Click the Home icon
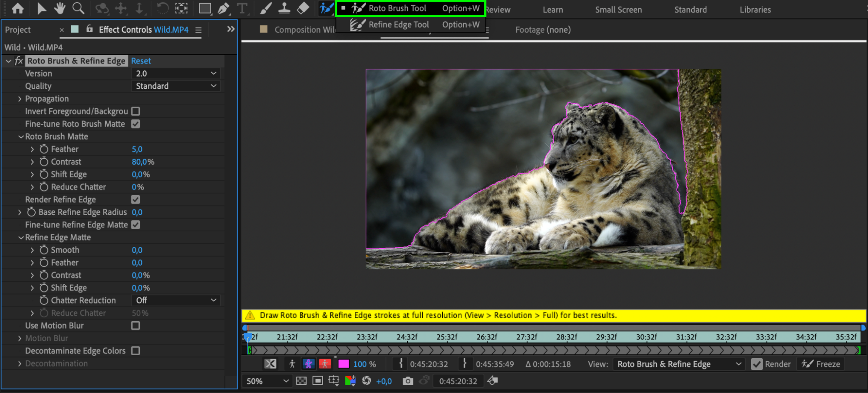This screenshot has width=868, height=393. [x=18, y=8]
